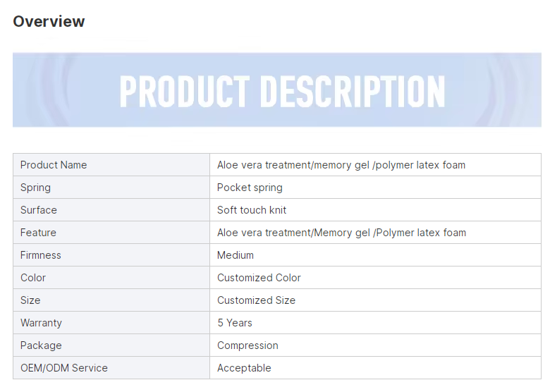Click the Customized Color value
Image resolution: width=550 pixels, height=392 pixels.
pyautogui.click(x=259, y=278)
